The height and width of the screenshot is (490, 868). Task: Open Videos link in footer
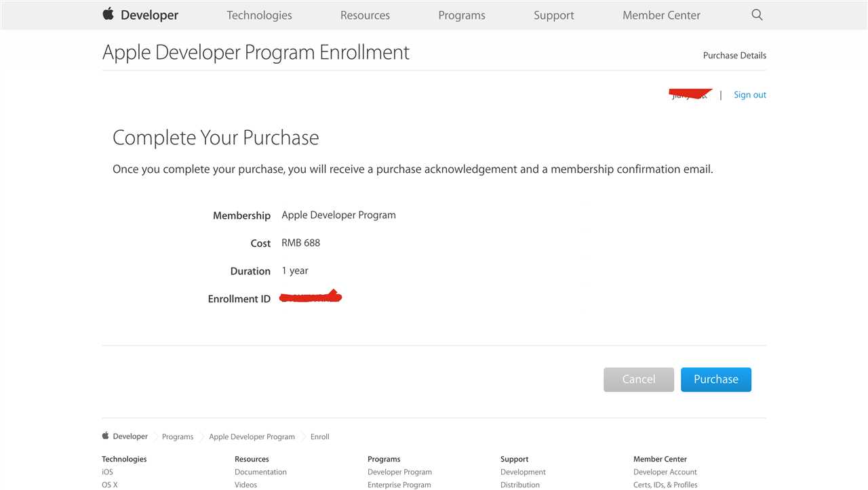[x=245, y=485]
